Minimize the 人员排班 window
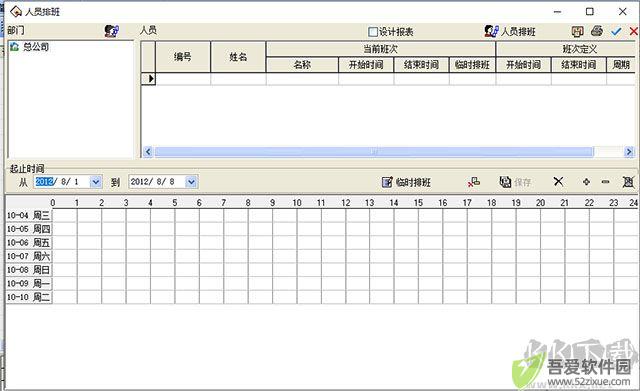This screenshot has height=391, width=640. pyautogui.click(x=558, y=12)
